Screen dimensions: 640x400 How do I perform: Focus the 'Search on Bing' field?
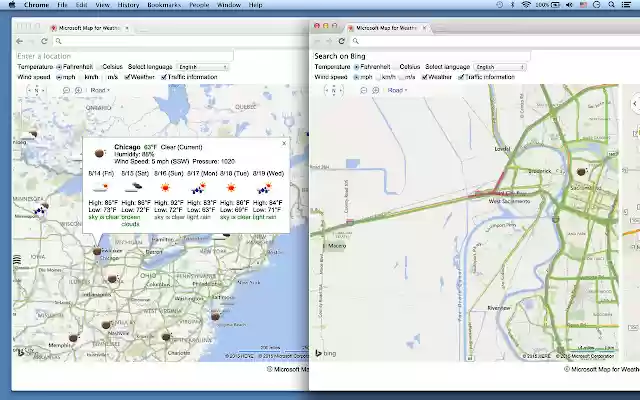coord(421,56)
